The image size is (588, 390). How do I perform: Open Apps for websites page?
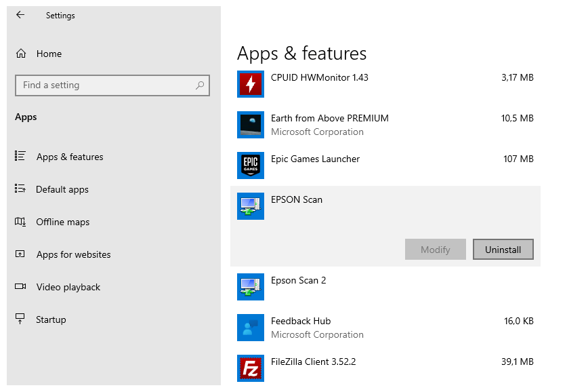point(73,254)
